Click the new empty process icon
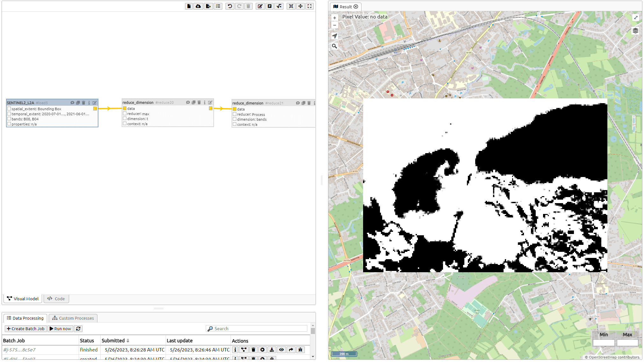This screenshot has height=362, width=644. 189,6
